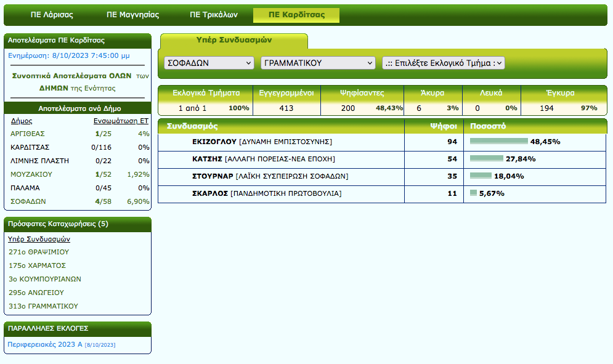Viewport: 613px width, 364px height.
Task: Select the ΠΕ Τρικάλων tab
Action: point(214,15)
